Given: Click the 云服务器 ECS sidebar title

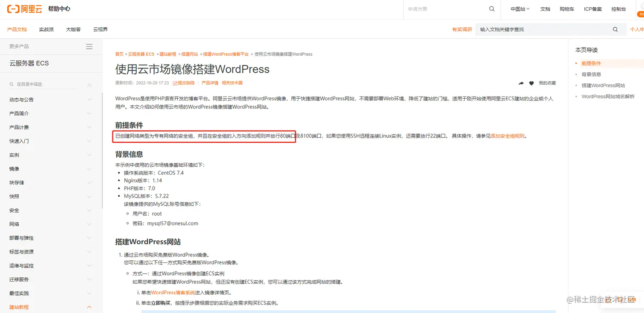Looking at the screenshot, I should pos(29,63).
